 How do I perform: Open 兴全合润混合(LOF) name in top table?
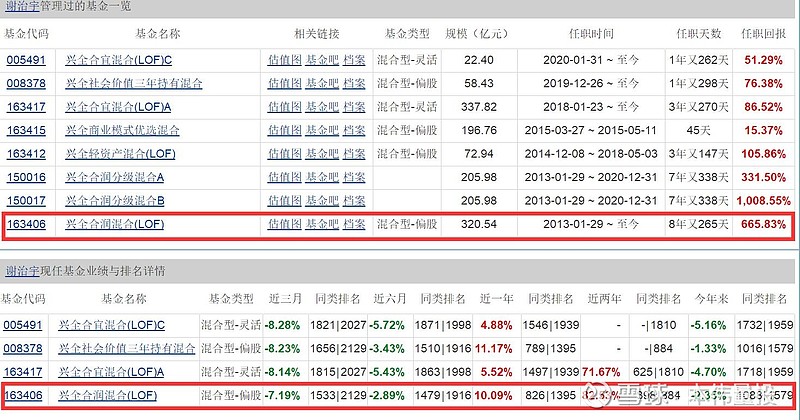click(115, 224)
